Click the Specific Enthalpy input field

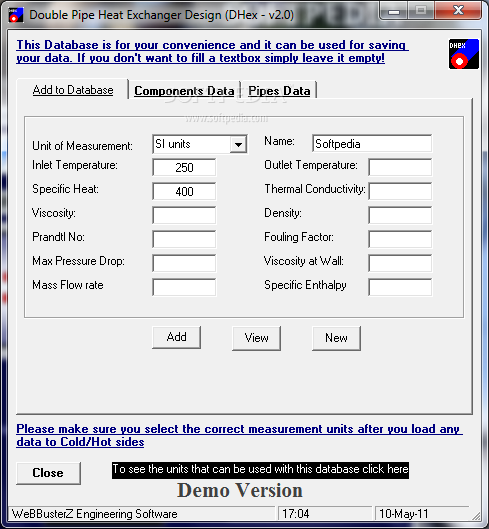coord(400,287)
